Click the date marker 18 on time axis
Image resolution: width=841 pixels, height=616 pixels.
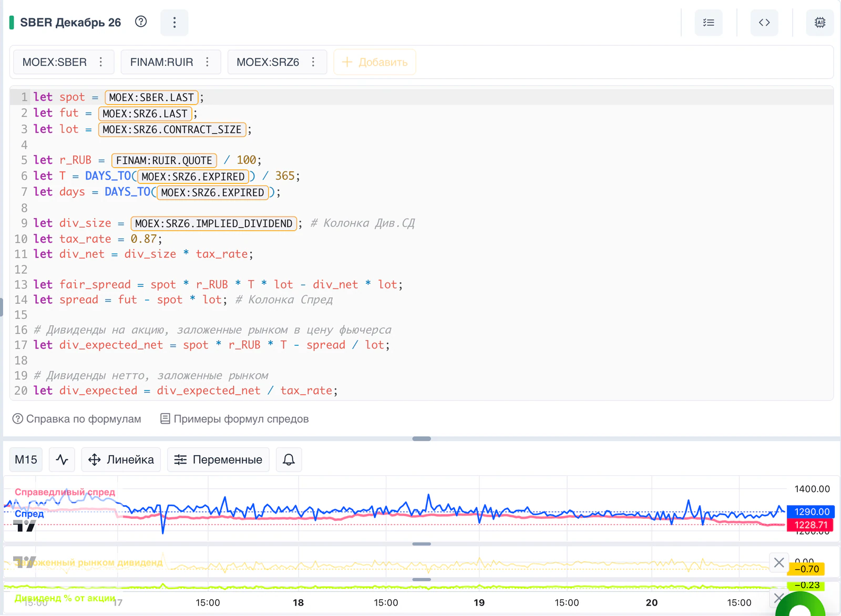(x=298, y=603)
